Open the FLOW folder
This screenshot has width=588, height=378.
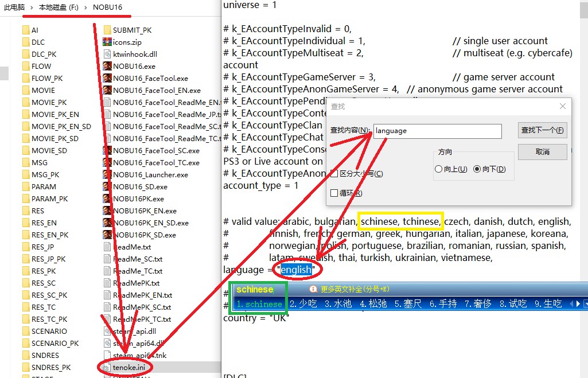point(37,66)
